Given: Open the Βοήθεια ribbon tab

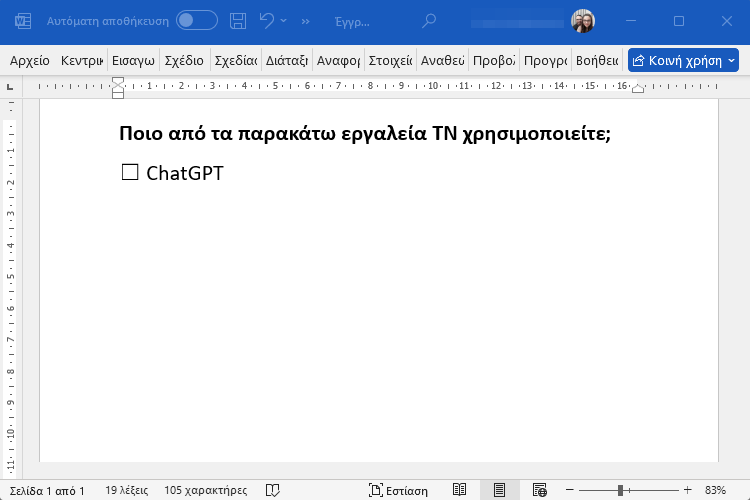Looking at the screenshot, I should coord(597,61).
